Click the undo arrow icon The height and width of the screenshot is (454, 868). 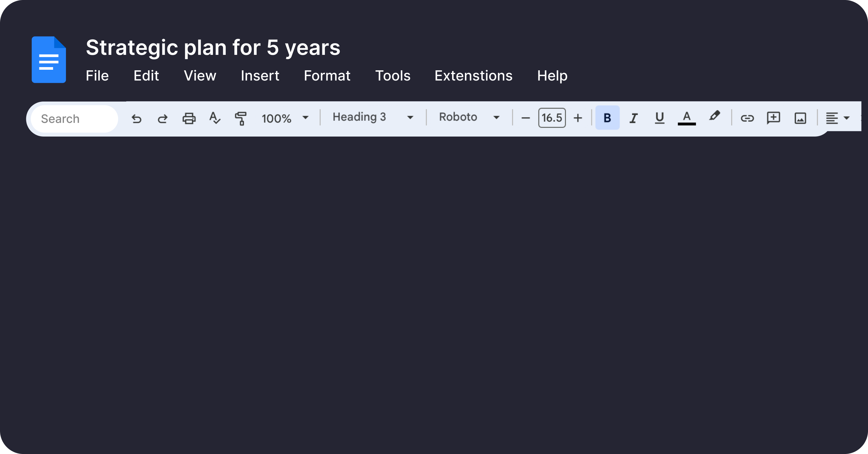(136, 118)
